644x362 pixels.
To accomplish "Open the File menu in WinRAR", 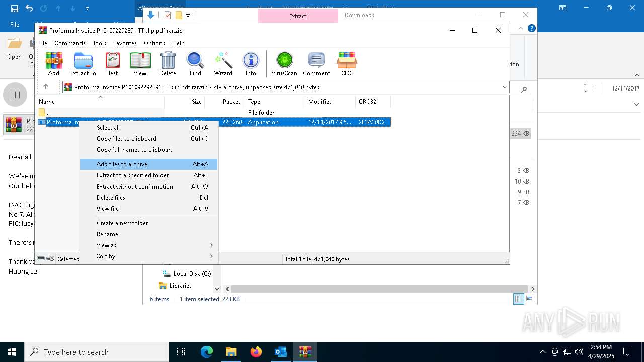I will pos(43,43).
